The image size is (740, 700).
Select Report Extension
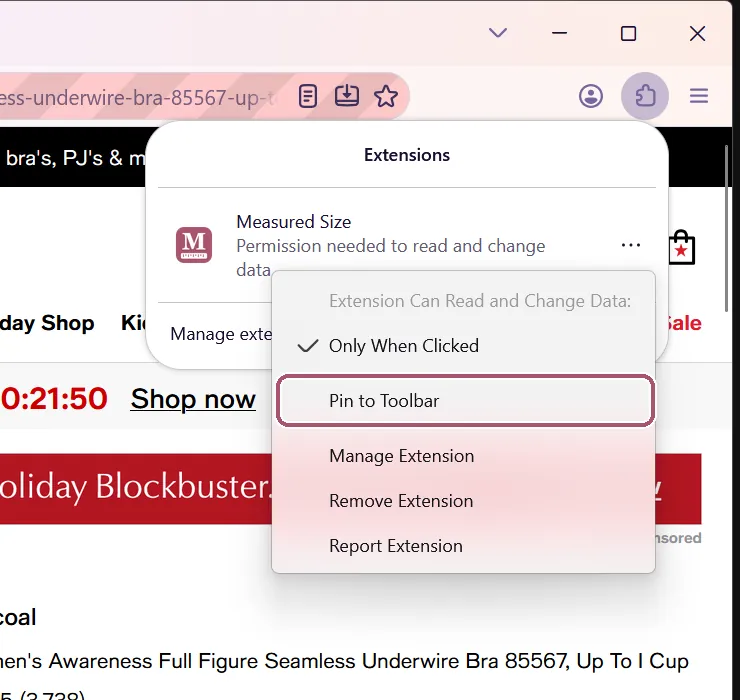(x=463, y=546)
